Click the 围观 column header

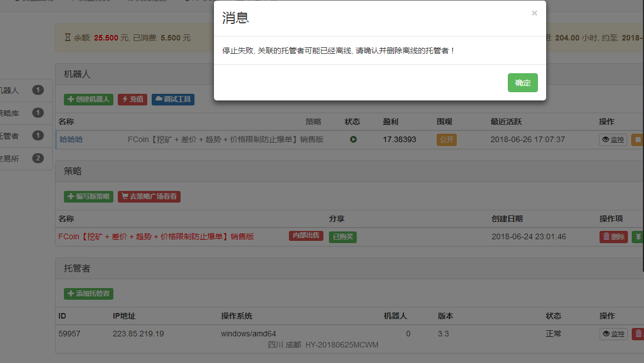pyautogui.click(x=445, y=122)
